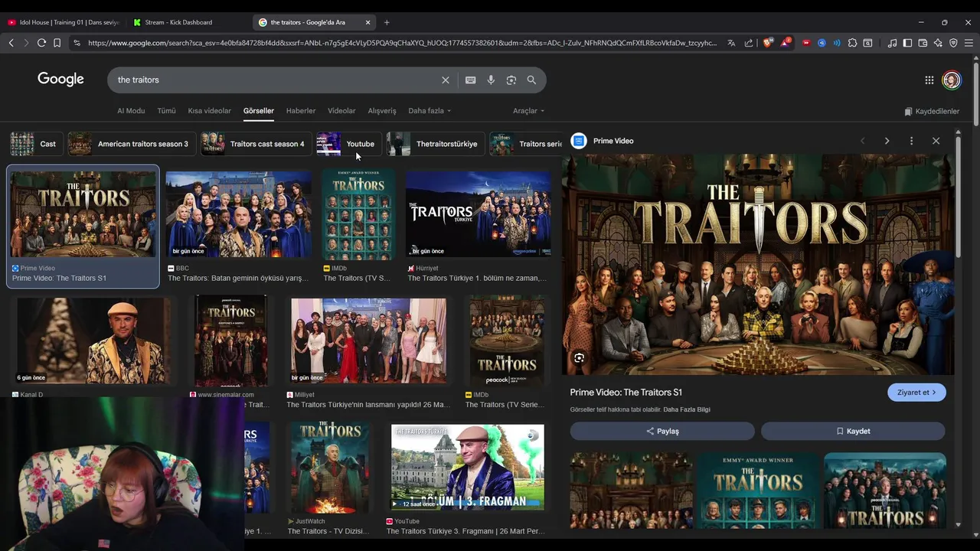
Task: Select the Cast filter chip
Action: [x=35, y=144]
